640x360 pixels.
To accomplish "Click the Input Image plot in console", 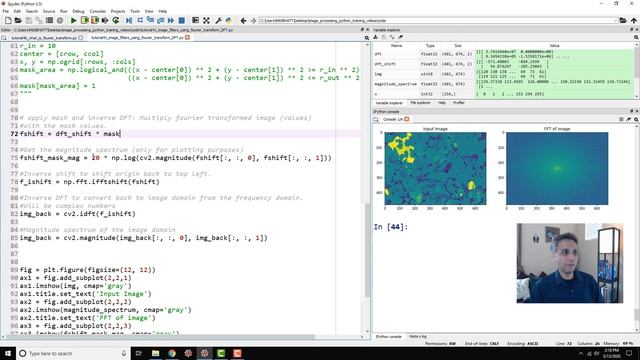I will point(435,168).
